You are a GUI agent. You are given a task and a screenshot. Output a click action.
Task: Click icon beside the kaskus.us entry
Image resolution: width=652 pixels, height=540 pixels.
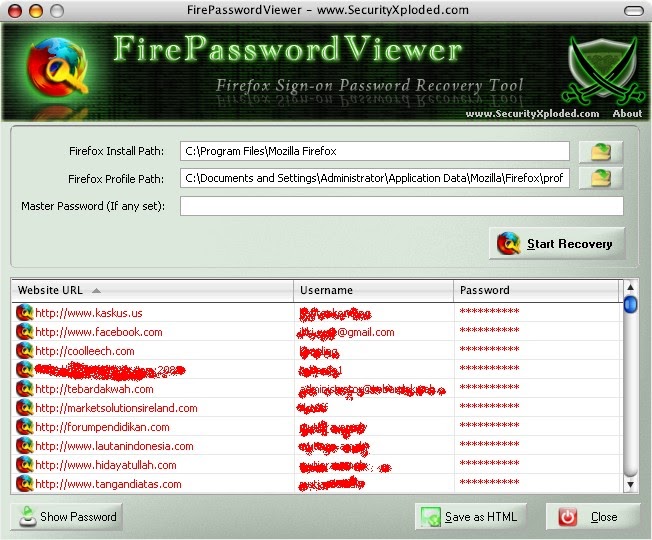pyautogui.click(x=25, y=313)
